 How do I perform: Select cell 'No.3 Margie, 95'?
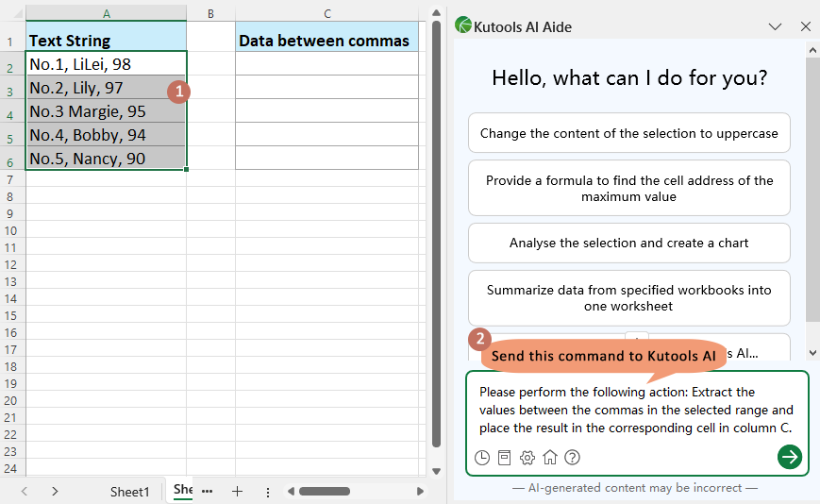coord(106,111)
